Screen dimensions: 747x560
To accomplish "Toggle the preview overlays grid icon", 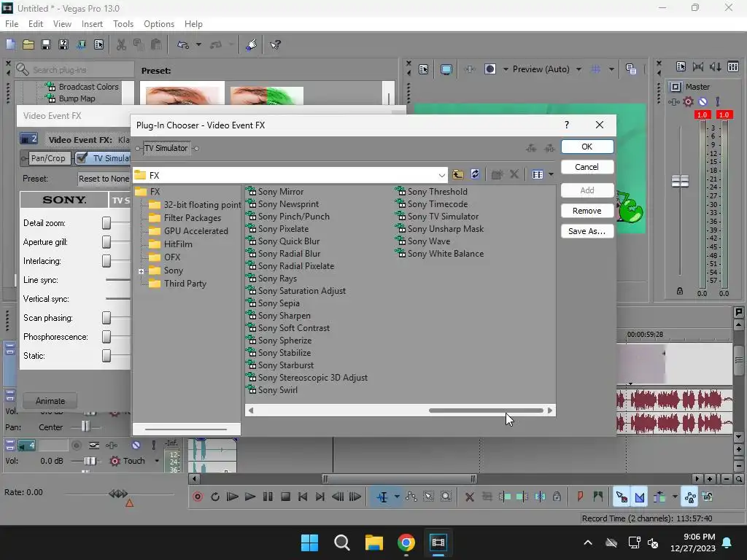I will (x=595, y=69).
